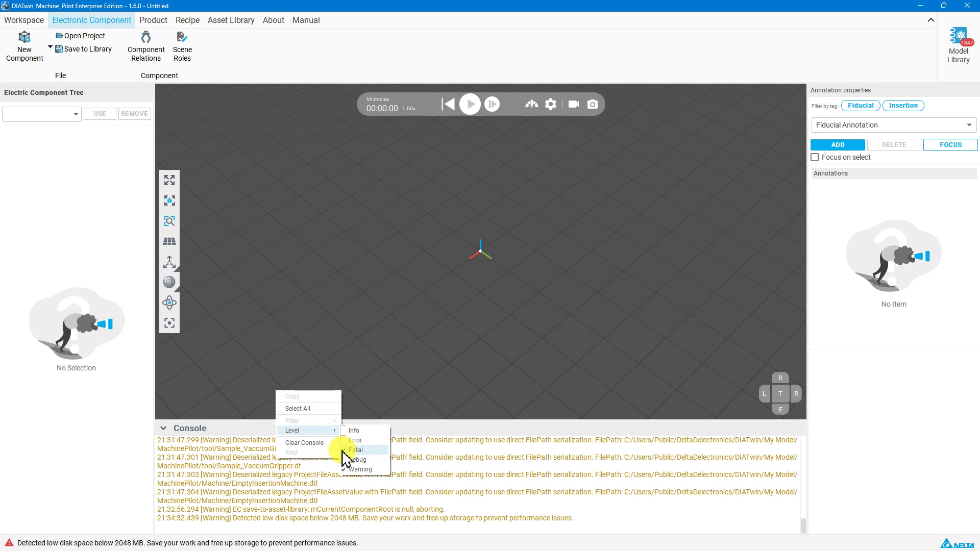
Task: Click the zoom region magnifier icon
Action: 169,221
